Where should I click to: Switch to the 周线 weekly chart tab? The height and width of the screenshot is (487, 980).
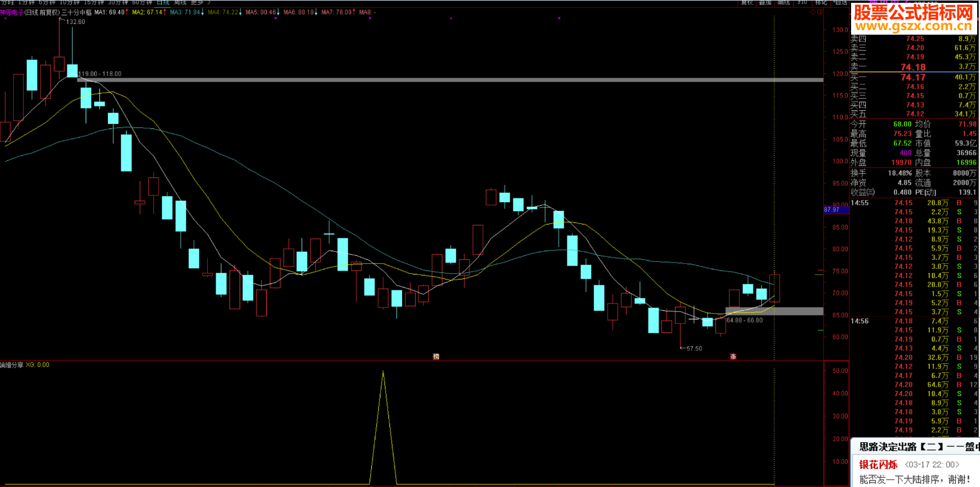(180, 2)
